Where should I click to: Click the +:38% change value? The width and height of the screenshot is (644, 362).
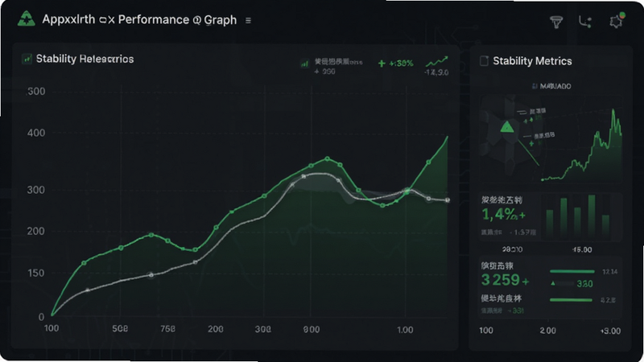tap(401, 64)
